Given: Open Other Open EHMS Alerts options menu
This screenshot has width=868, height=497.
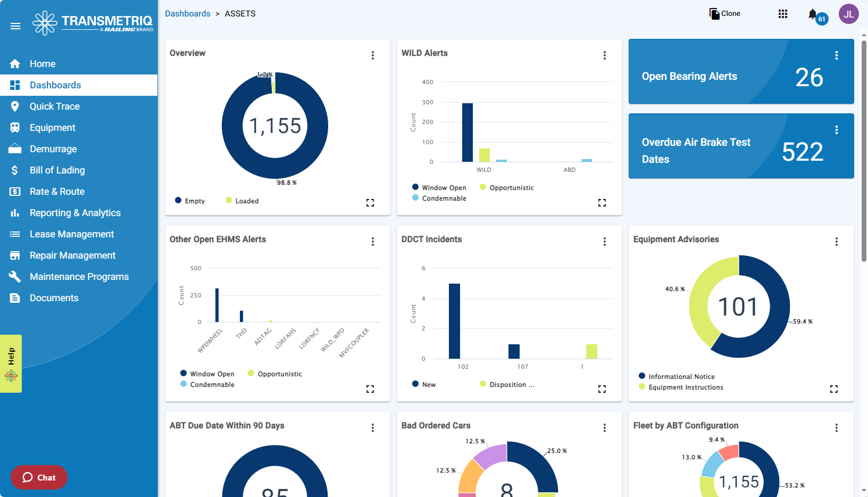Looking at the screenshot, I should point(373,242).
